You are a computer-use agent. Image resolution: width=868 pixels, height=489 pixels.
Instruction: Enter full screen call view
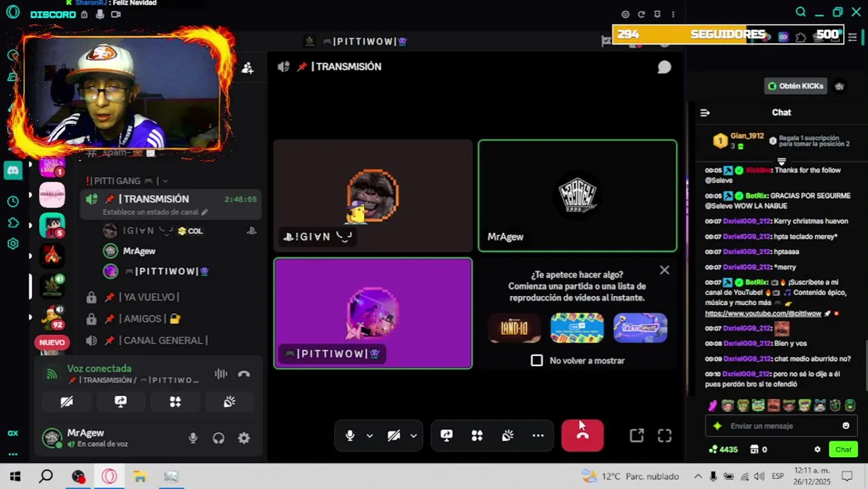click(664, 436)
